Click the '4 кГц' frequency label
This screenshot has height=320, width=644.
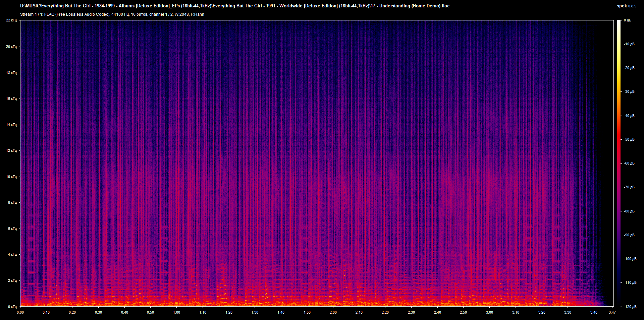(x=12, y=254)
